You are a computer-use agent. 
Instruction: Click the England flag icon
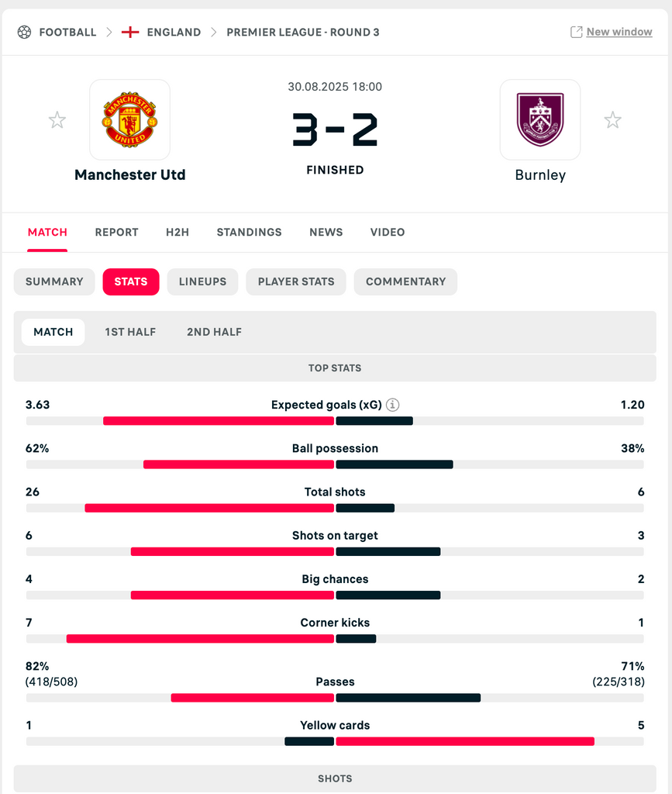click(x=130, y=33)
